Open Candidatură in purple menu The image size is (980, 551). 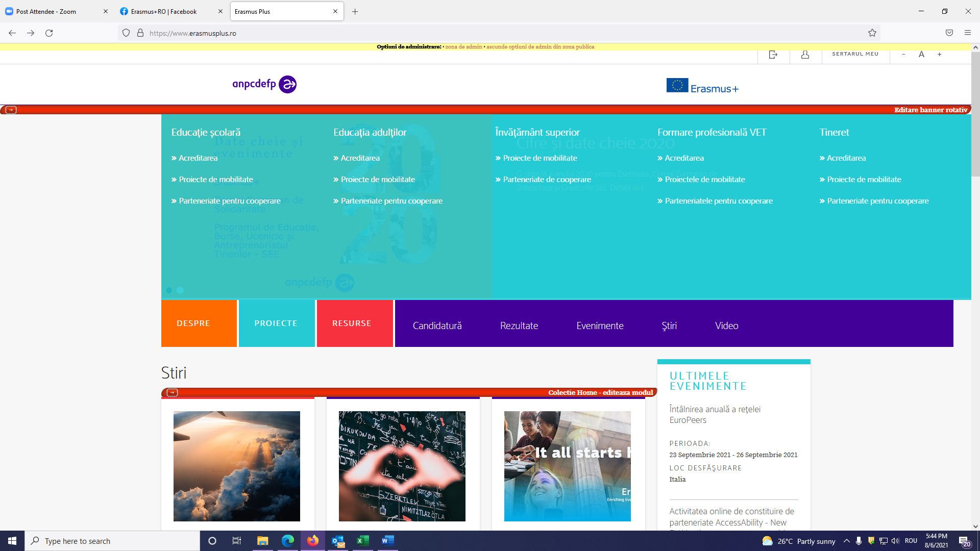point(437,325)
